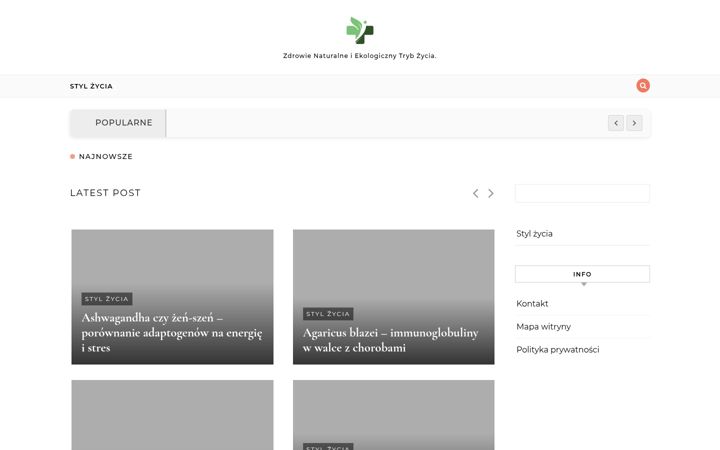720x450 pixels.
Task: Open the Polityka prywatności link
Action: [557, 349]
